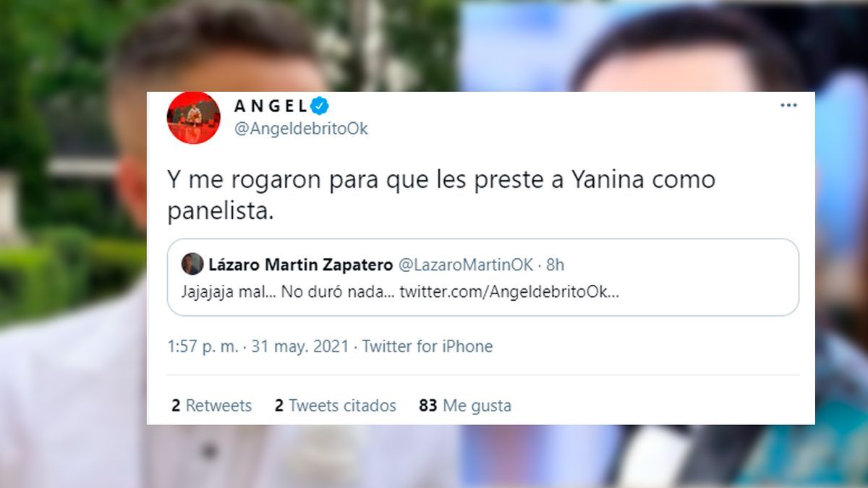View the 2 Retweets list
This screenshot has height=488, width=868.
(x=211, y=406)
